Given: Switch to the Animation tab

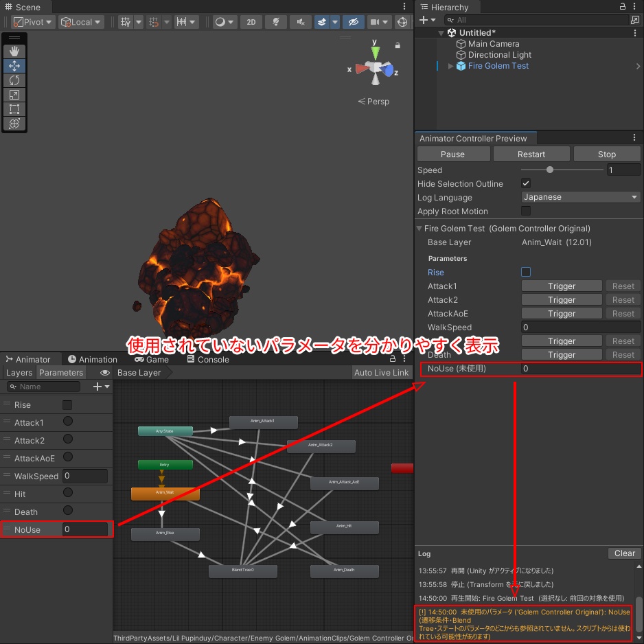Looking at the screenshot, I should [x=93, y=359].
